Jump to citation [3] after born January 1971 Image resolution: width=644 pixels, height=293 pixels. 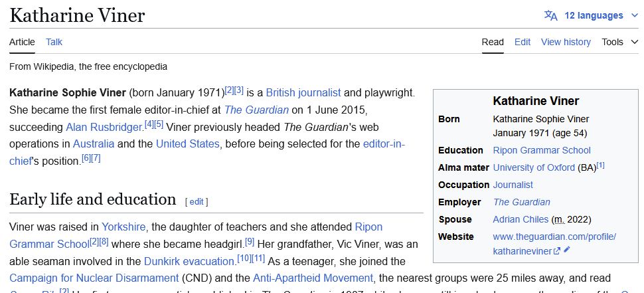[239, 90]
